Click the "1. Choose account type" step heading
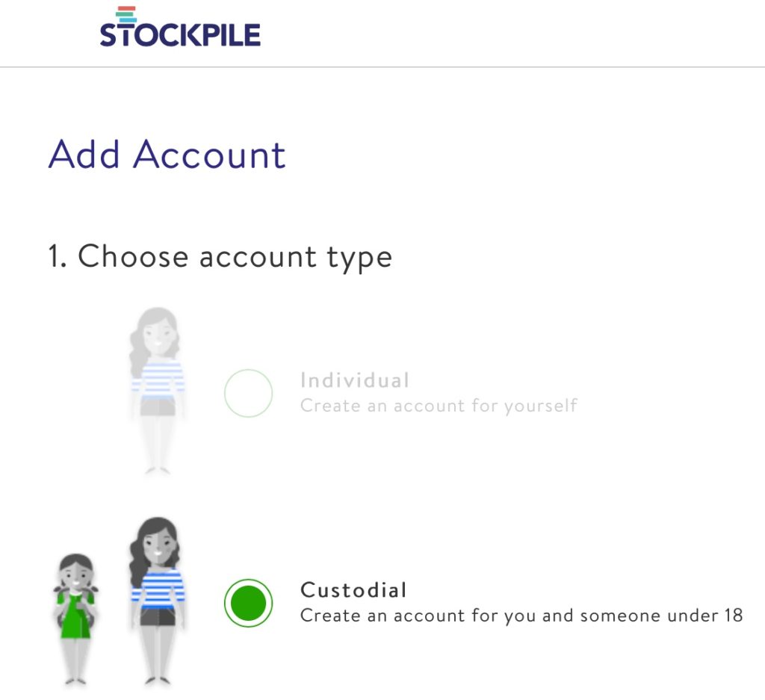Image resolution: width=765 pixels, height=700 pixels. 220,256
